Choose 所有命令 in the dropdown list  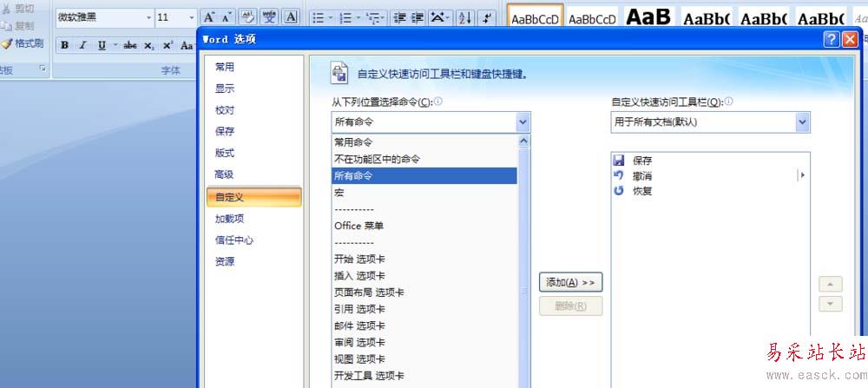424,176
